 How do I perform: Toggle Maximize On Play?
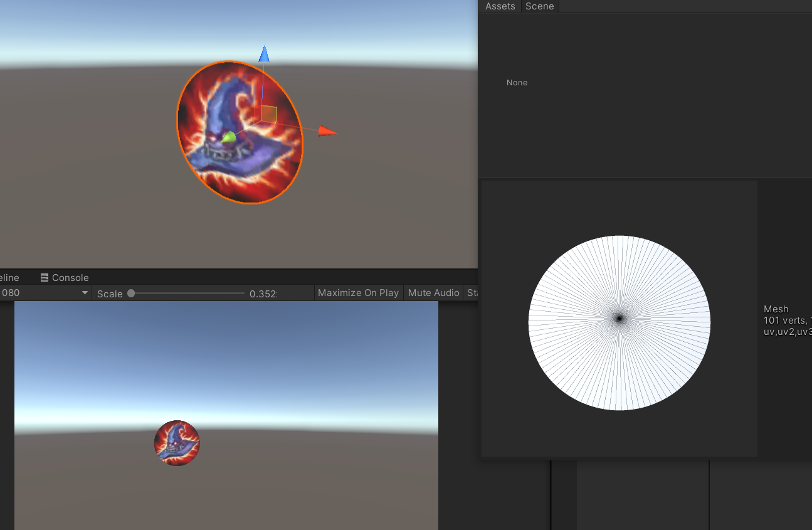[x=358, y=293]
